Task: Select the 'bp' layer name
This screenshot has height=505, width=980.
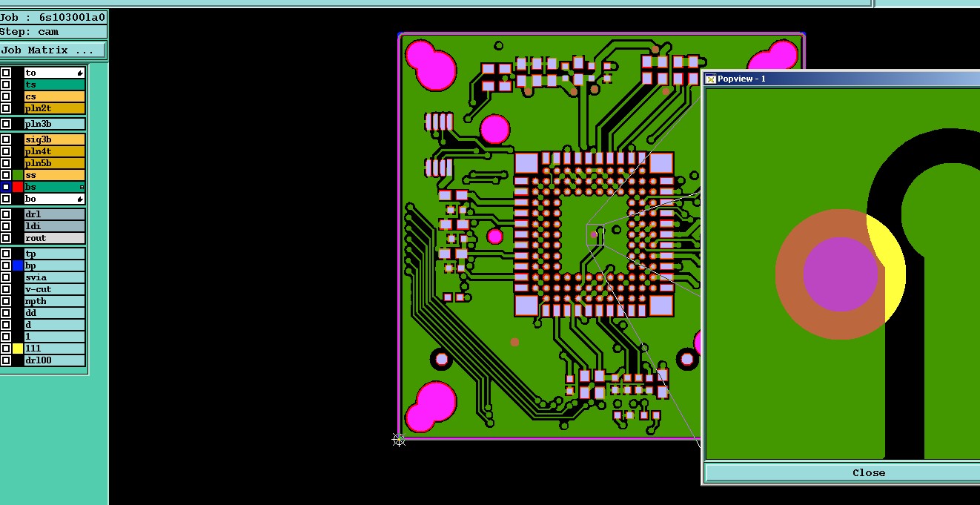Action: 55,265
